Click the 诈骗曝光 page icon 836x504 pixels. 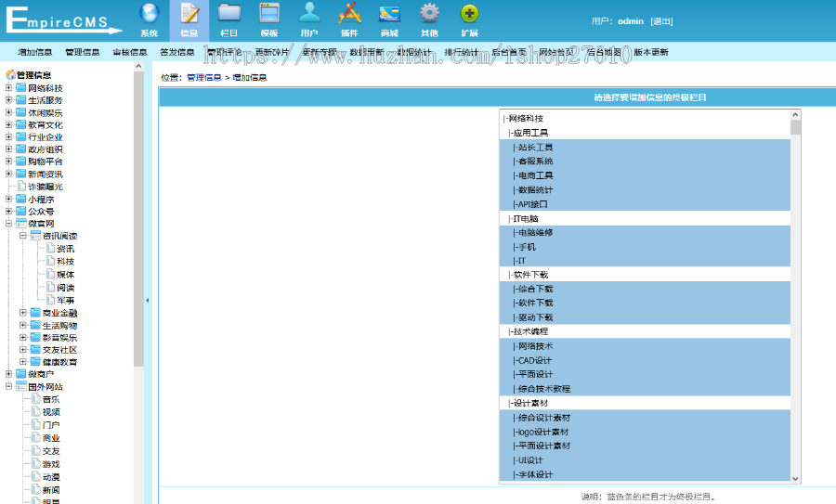coord(22,187)
